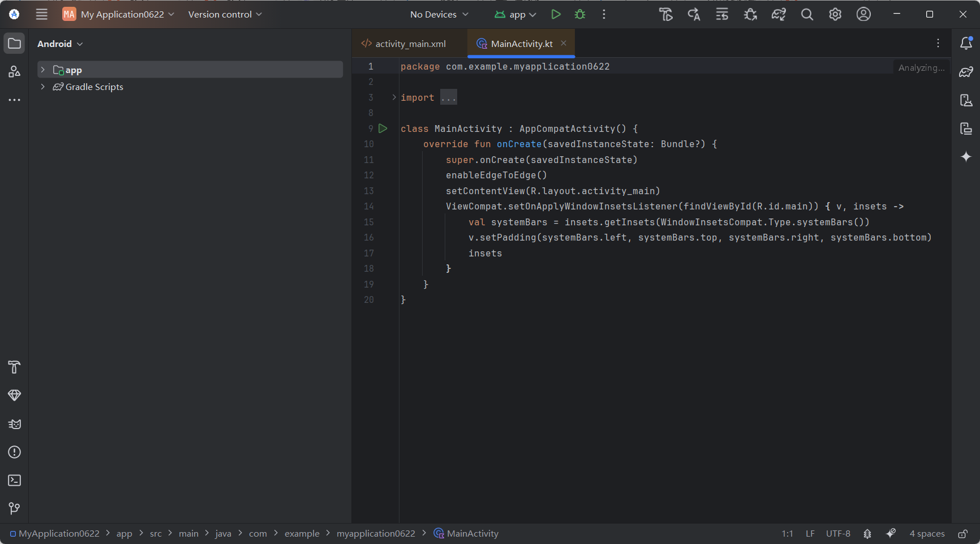980x544 pixels.
Task: Expand the app module node
Action: (43, 69)
